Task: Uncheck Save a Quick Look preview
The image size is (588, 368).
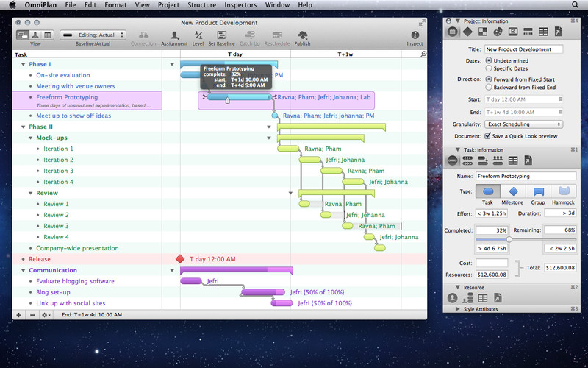Action: pyautogui.click(x=488, y=136)
